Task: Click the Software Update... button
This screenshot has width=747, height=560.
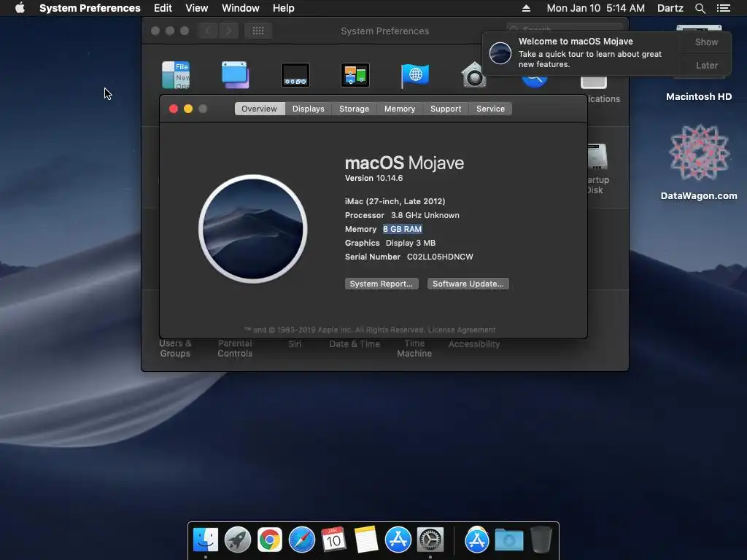Action: [x=468, y=284]
